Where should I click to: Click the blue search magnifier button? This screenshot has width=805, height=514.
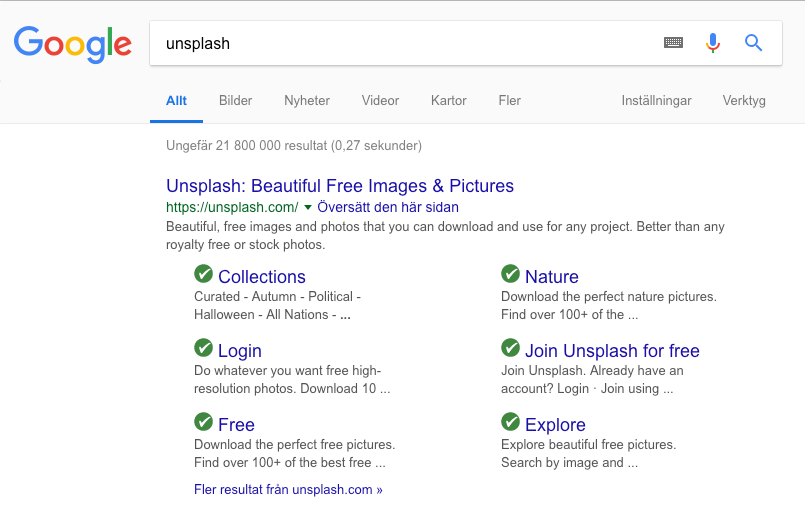point(753,43)
